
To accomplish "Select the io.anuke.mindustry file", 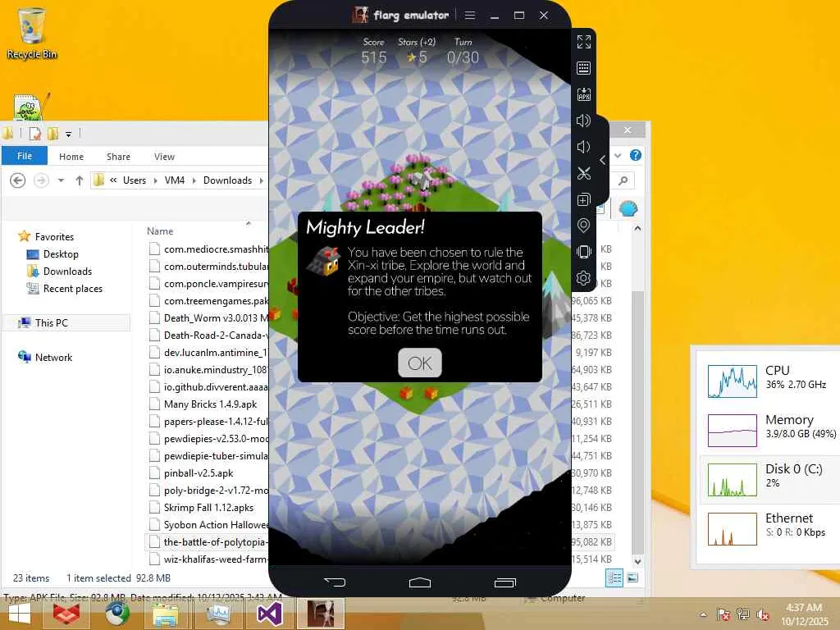I will (216, 370).
